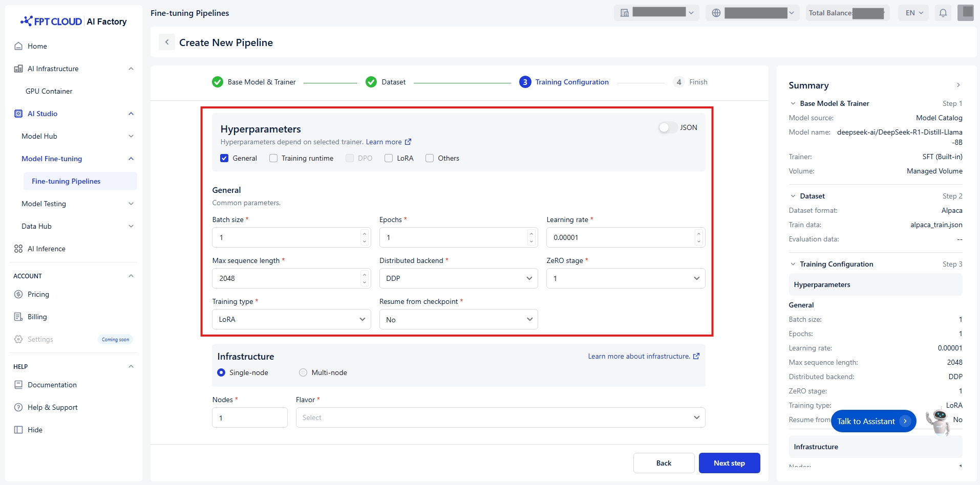
Task: Click the Max sequence length field
Action: [287, 278]
